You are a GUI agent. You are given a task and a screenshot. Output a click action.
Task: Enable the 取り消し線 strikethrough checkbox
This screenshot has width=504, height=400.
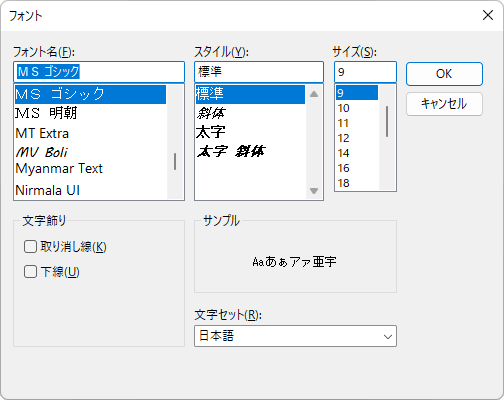[30, 247]
